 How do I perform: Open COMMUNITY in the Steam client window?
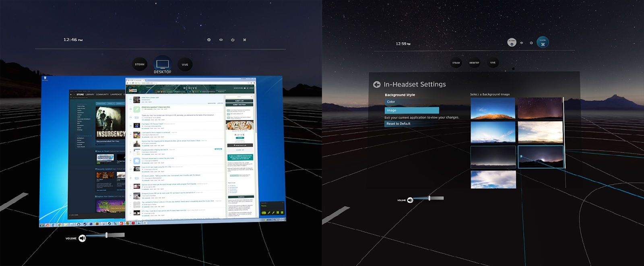(102, 95)
